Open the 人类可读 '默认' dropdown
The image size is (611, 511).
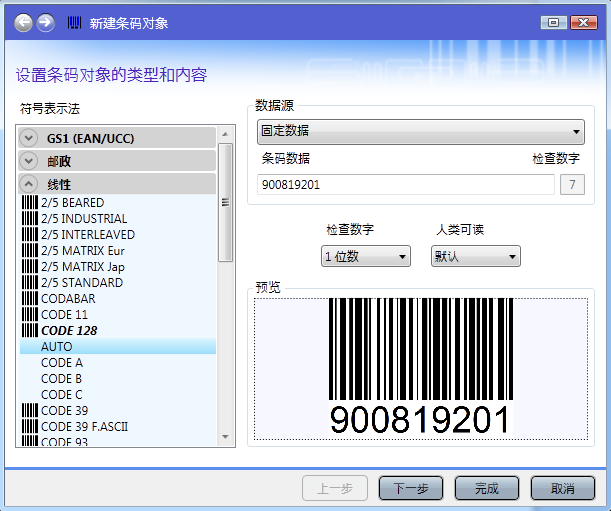(x=476, y=256)
